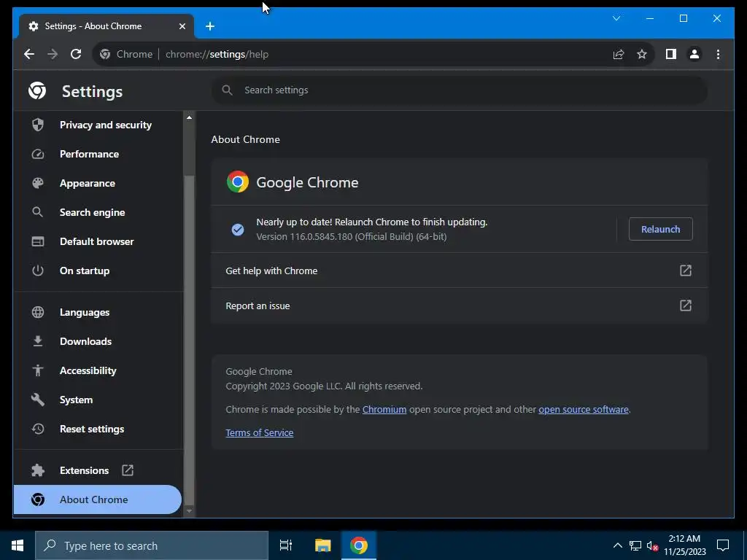
Task: Open the network tray icon
Action: 635,545
